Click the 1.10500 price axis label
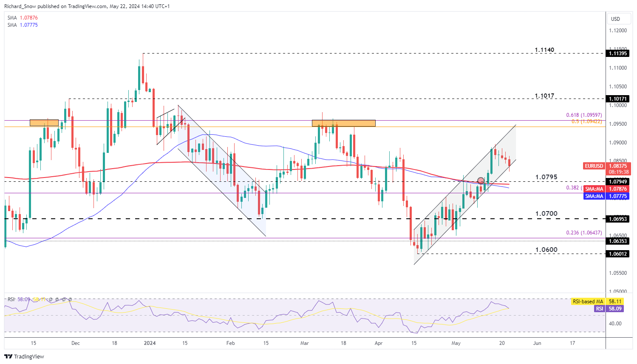The height and width of the screenshot is (364, 637). pos(618,87)
